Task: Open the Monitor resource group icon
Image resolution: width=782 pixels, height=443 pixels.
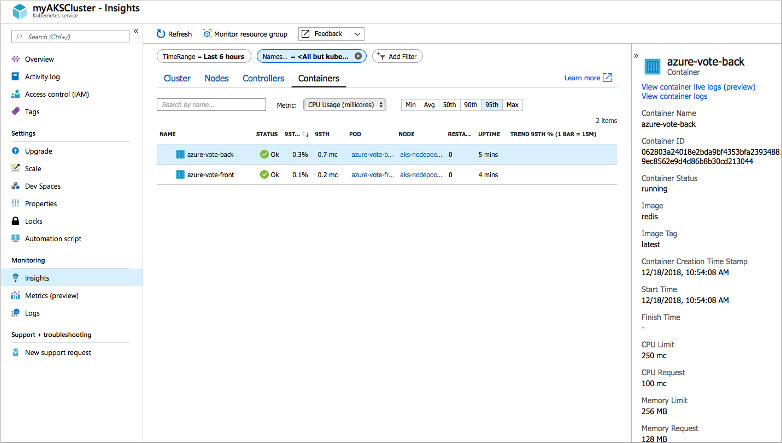Action: click(207, 34)
